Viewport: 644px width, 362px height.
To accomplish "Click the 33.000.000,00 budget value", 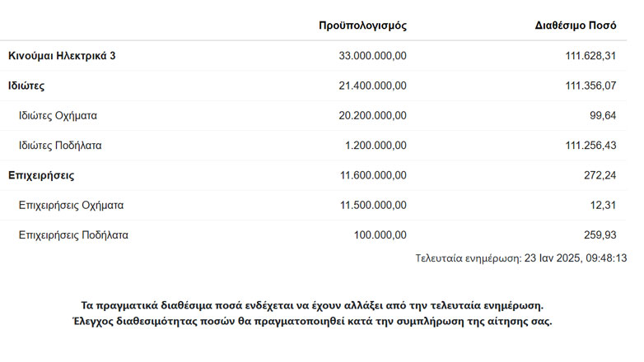I will click(372, 56).
